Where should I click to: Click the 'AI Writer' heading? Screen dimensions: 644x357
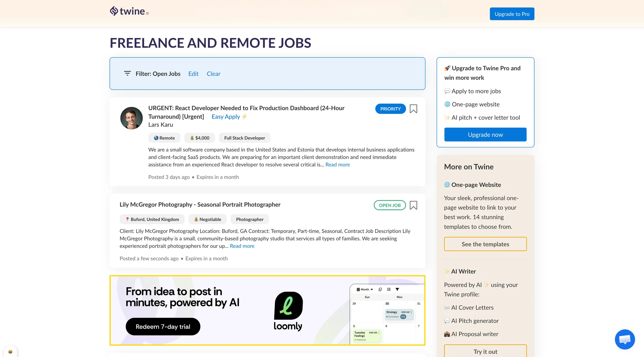tap(463, 271)
